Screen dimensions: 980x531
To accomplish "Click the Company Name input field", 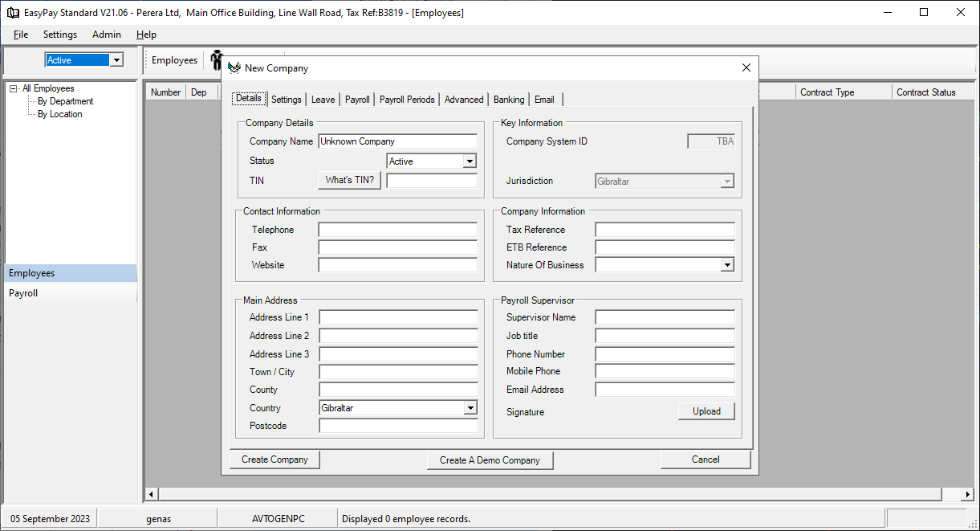I will coord(397,141).
